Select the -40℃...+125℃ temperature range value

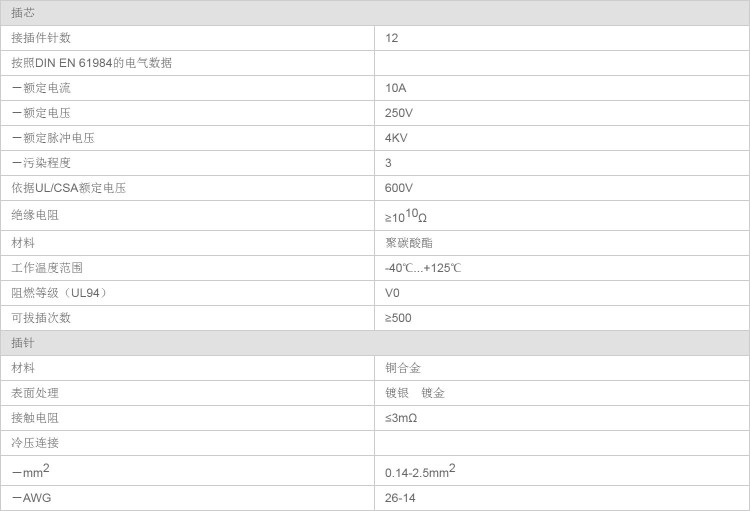click(x=423, y=268)
